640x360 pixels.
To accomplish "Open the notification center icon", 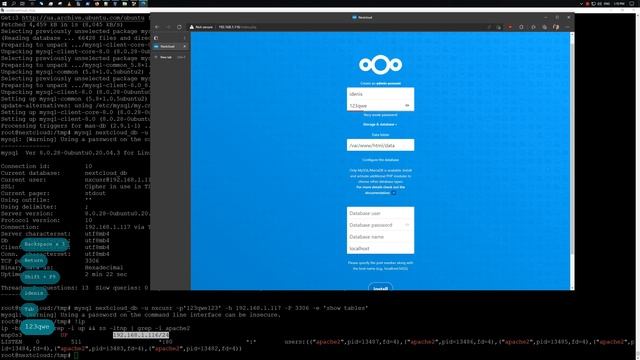I will pos(632,3).
